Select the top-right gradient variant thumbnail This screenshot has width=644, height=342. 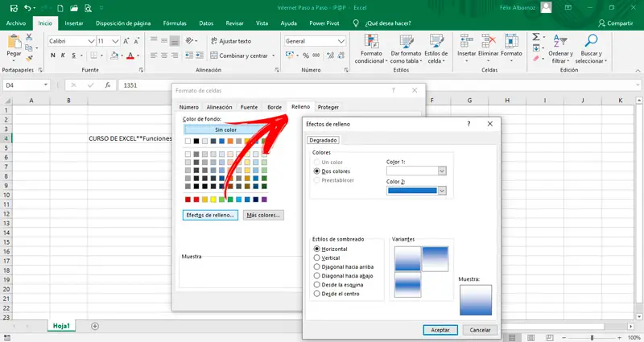tap(436, 258)
